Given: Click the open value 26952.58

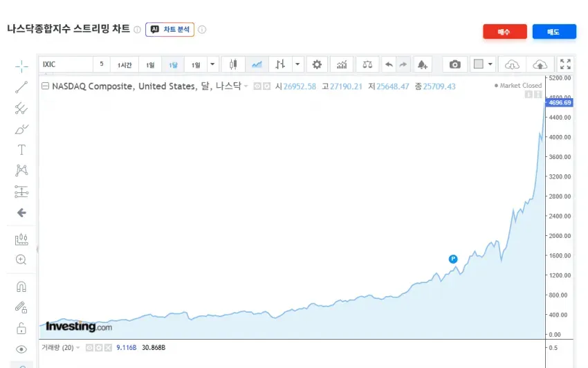Looking at the screenshot, I should 300,86.
